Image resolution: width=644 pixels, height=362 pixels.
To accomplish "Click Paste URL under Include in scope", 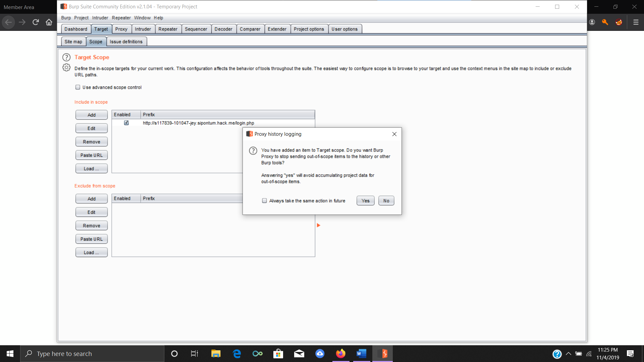I will 92,155.
